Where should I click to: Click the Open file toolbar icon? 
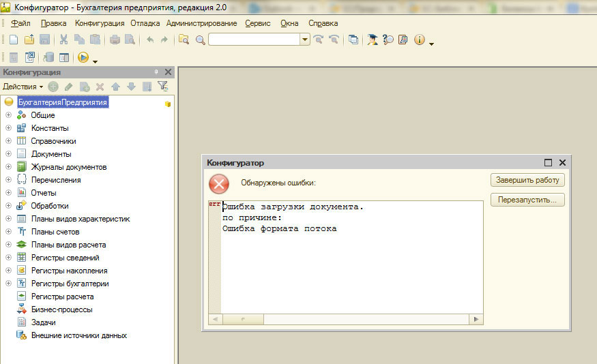click(x=29, y=40)
